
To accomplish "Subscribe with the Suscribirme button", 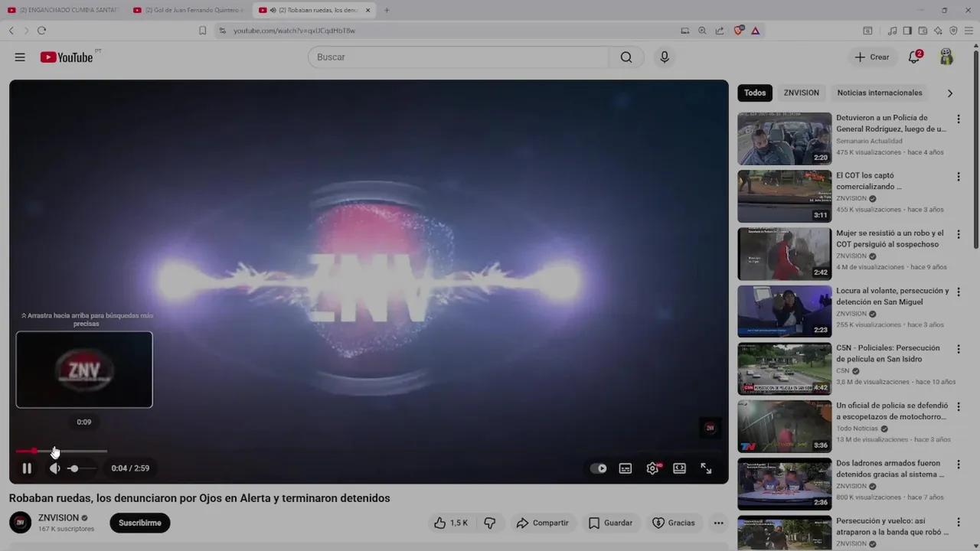I will pos(140,523).
